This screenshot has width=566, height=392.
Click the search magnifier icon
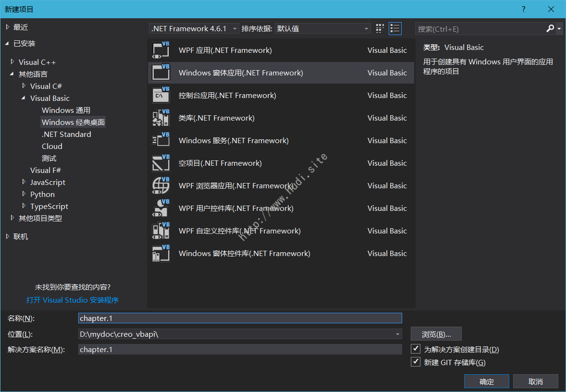550,28
